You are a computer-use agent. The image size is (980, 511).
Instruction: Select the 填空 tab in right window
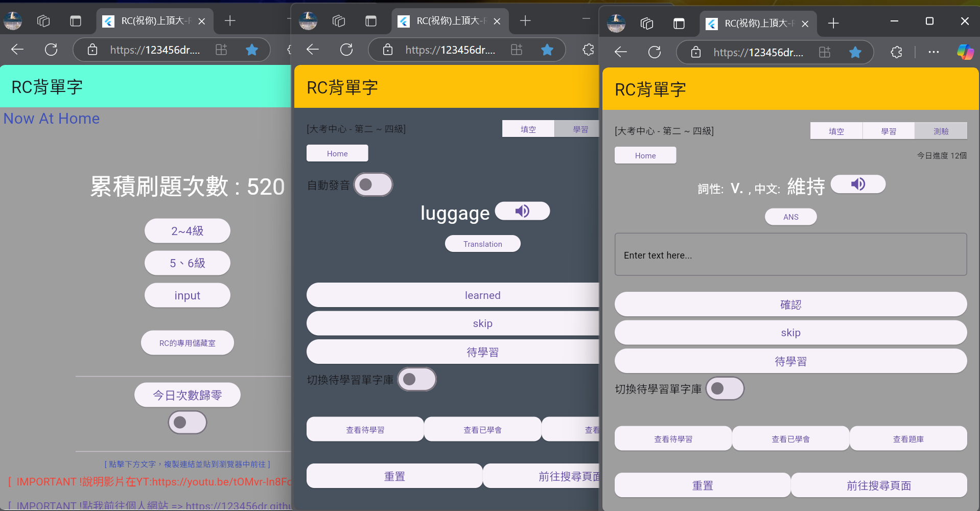[836, 131]
